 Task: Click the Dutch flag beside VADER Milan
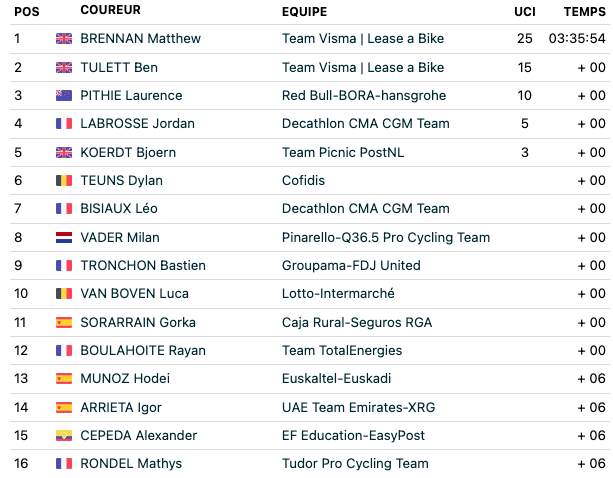pos(64,237)
